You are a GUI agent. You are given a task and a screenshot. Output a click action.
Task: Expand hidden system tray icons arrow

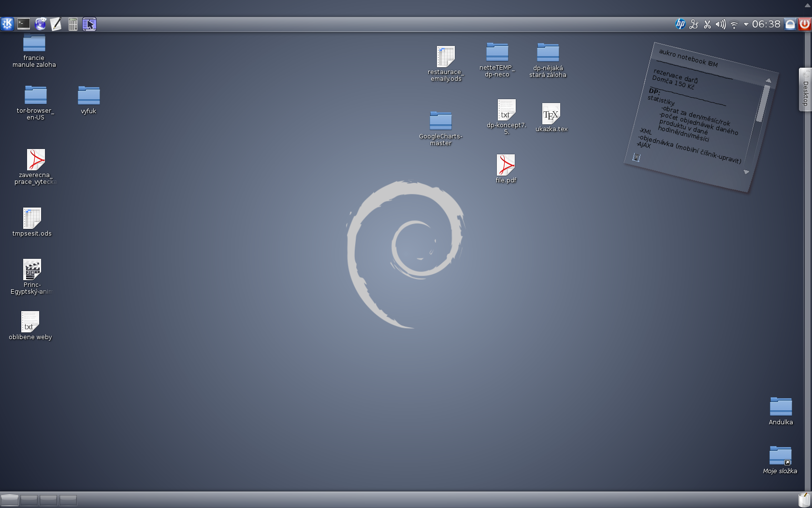[746, 24]
